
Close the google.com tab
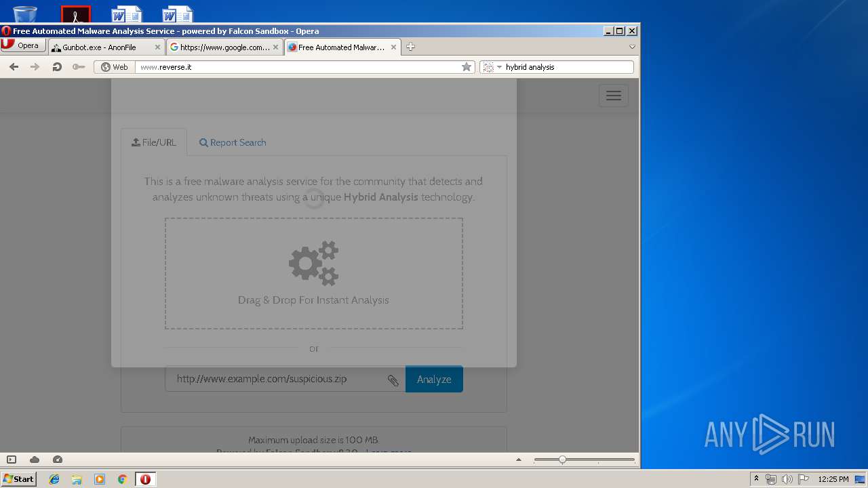[276, 47]
